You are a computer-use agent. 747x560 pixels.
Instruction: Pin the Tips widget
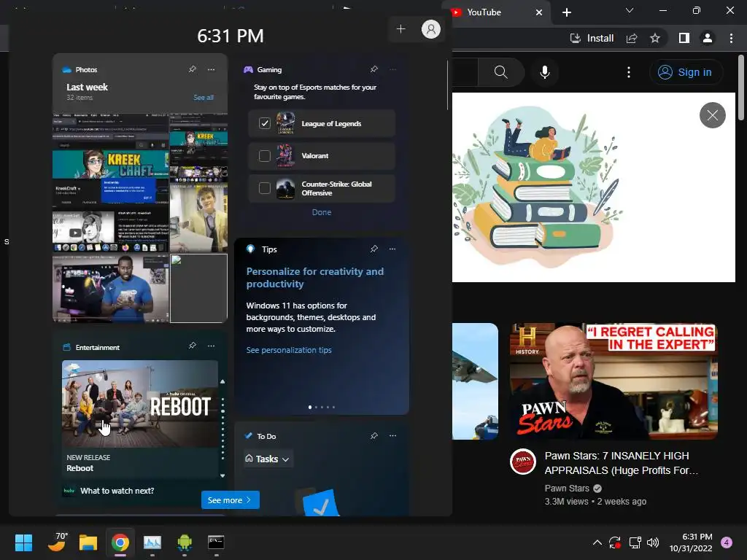pos(374,249)
